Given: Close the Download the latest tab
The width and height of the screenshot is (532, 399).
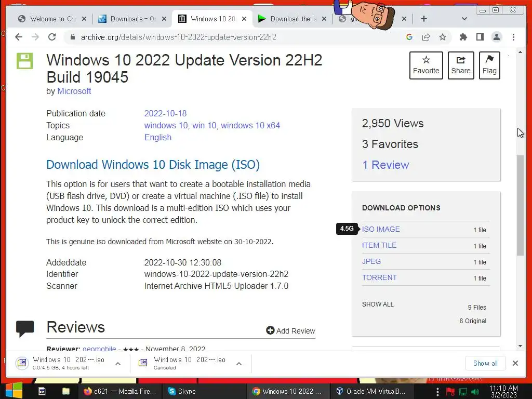Looking at the screenshot, I should (324, 19).
